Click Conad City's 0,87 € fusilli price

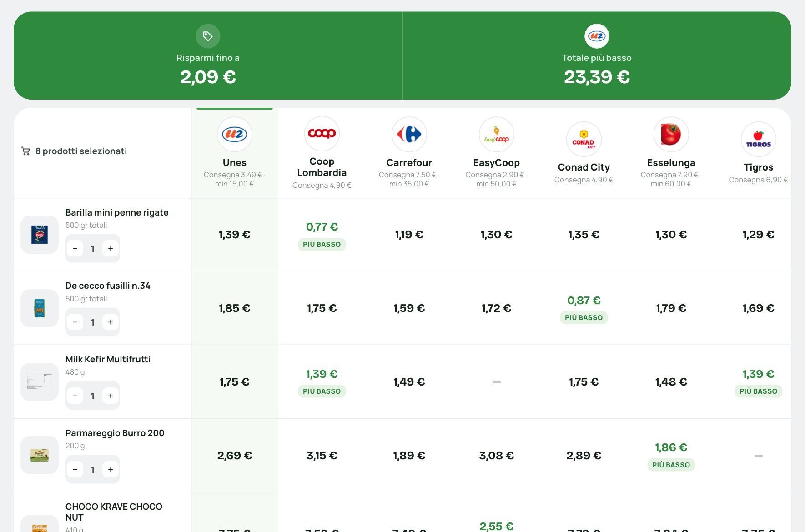584,300
